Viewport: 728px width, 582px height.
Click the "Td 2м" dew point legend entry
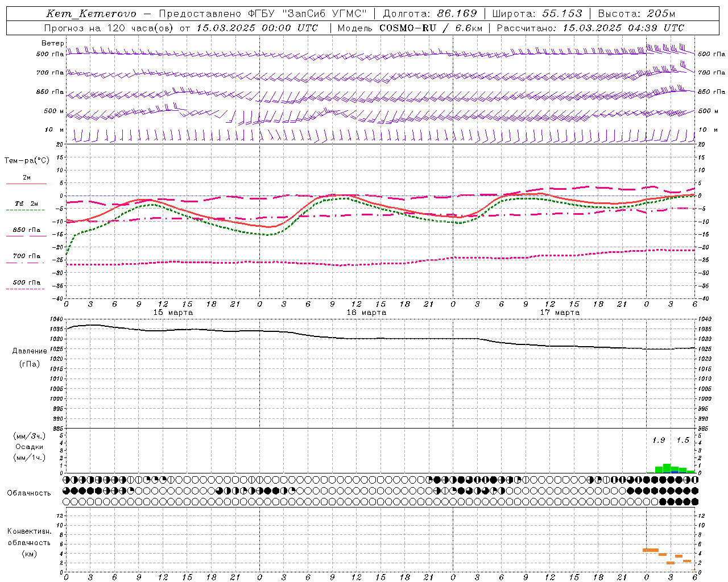pyautogui.click(x=27, y=203)
